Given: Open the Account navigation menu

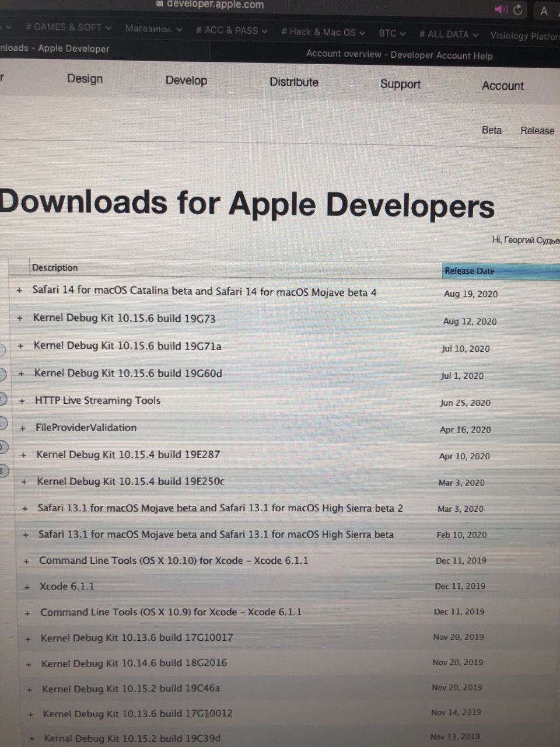Looking at the screenshot, I should tap(503, 86).
